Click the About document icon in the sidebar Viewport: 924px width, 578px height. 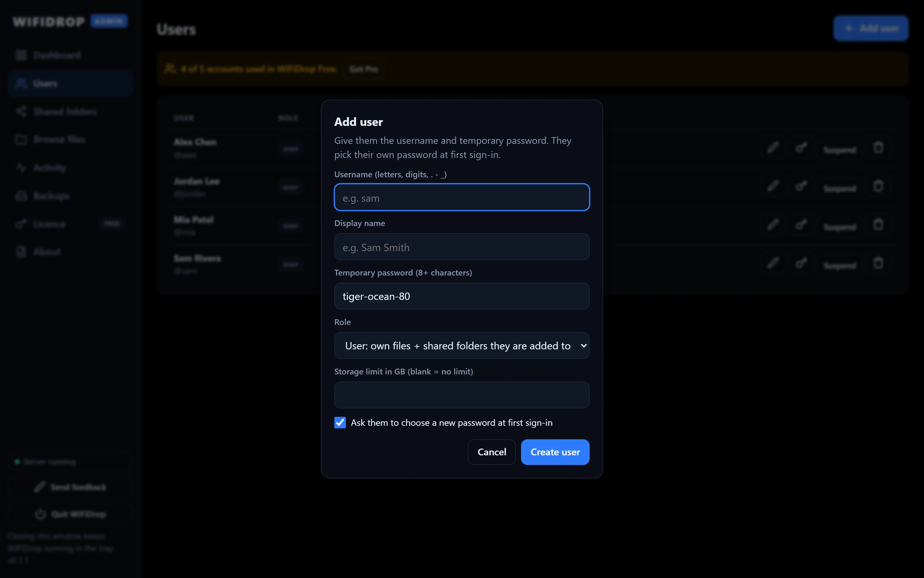point(21,252)
